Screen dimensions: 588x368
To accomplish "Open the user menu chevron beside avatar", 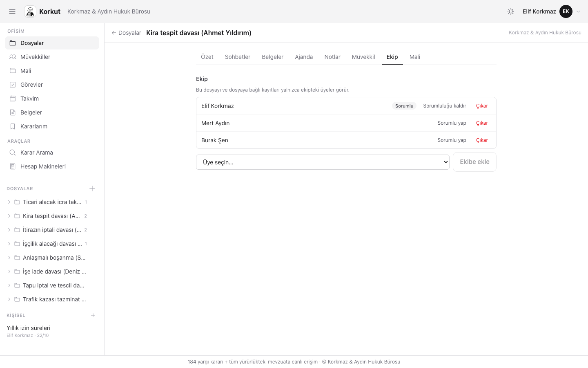I will [x=578, y=11].
